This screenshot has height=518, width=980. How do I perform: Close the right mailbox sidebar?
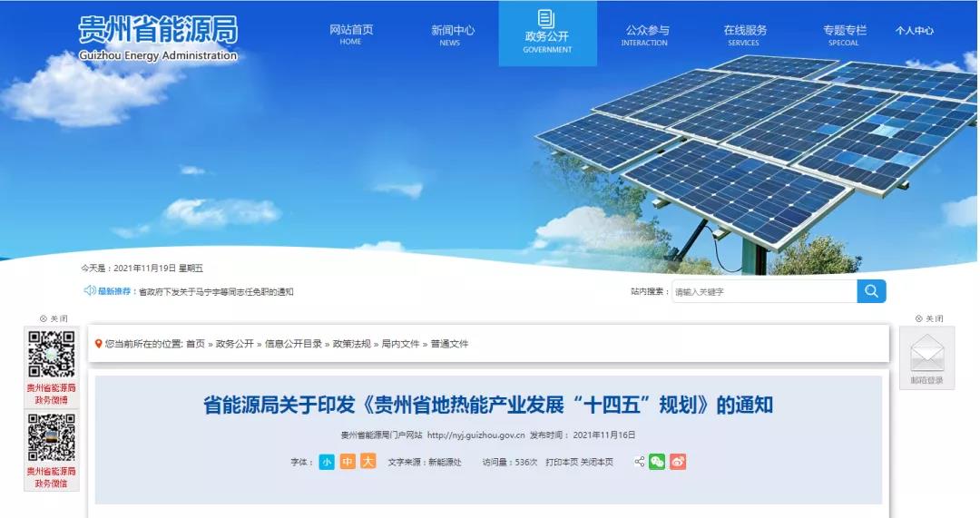(x=929, y=318)
